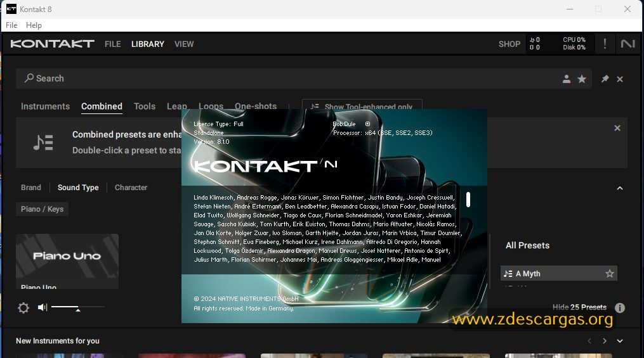This screenshot has height=358, width=644.
Task: Click the CPU and Disk usage meter
Action: 574,44
